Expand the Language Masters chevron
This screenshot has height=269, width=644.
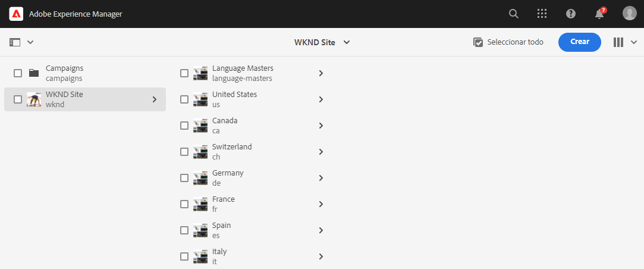[321, 73]
